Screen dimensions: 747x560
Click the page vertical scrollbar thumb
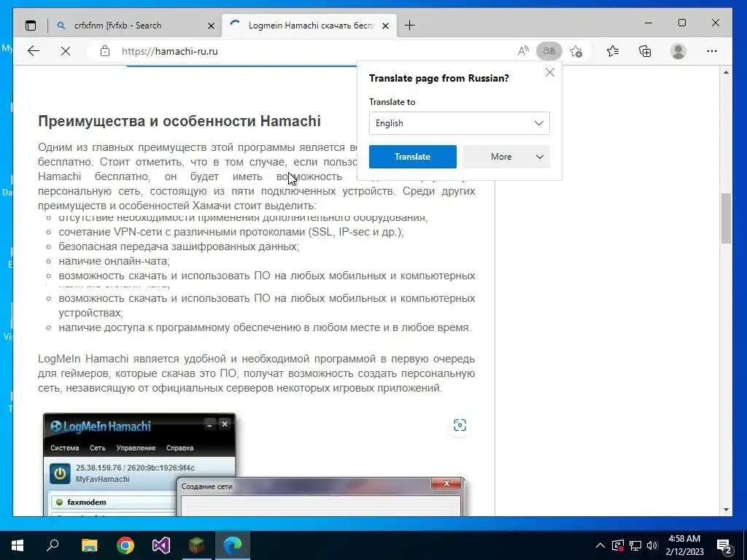click(726, 219)
